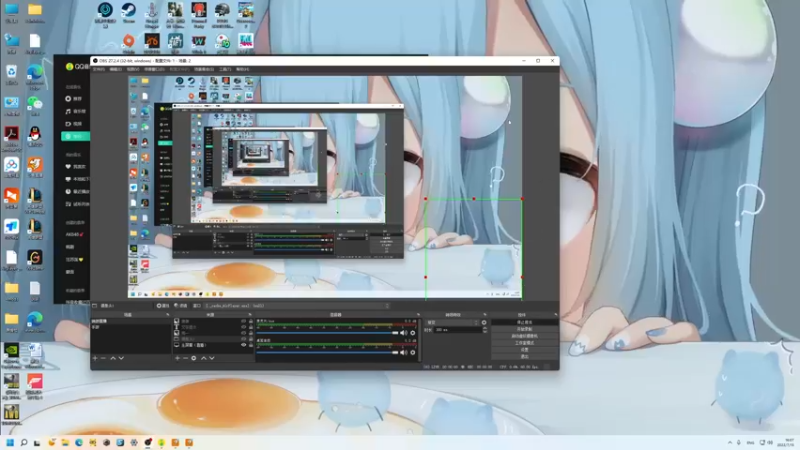Open the Recycle Bin on desktop

[11, 74]
